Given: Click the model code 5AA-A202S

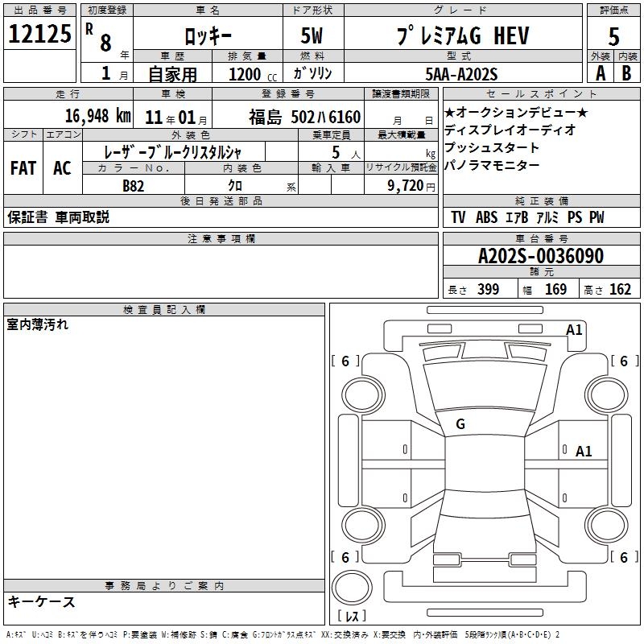Looking at the screenshot, I should click(461, 74).
